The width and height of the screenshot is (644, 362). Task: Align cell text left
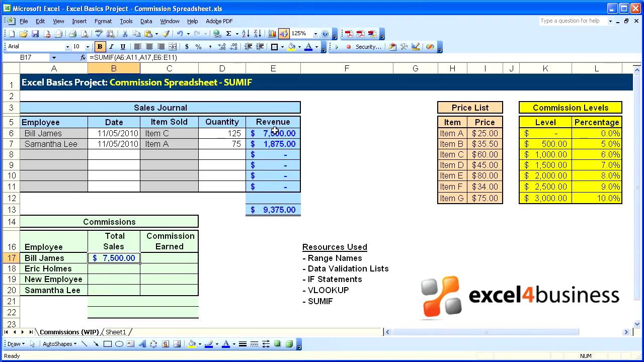click(x=137, y=47)
